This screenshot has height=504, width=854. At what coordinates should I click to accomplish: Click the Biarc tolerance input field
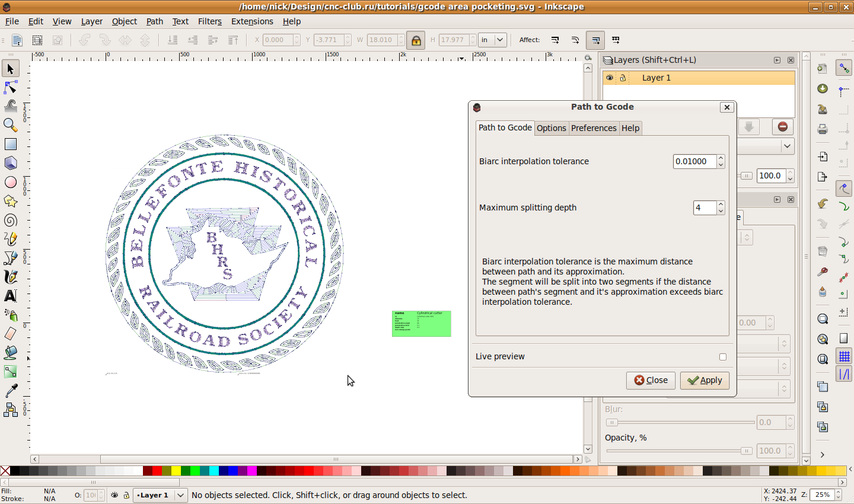point(695,161)
